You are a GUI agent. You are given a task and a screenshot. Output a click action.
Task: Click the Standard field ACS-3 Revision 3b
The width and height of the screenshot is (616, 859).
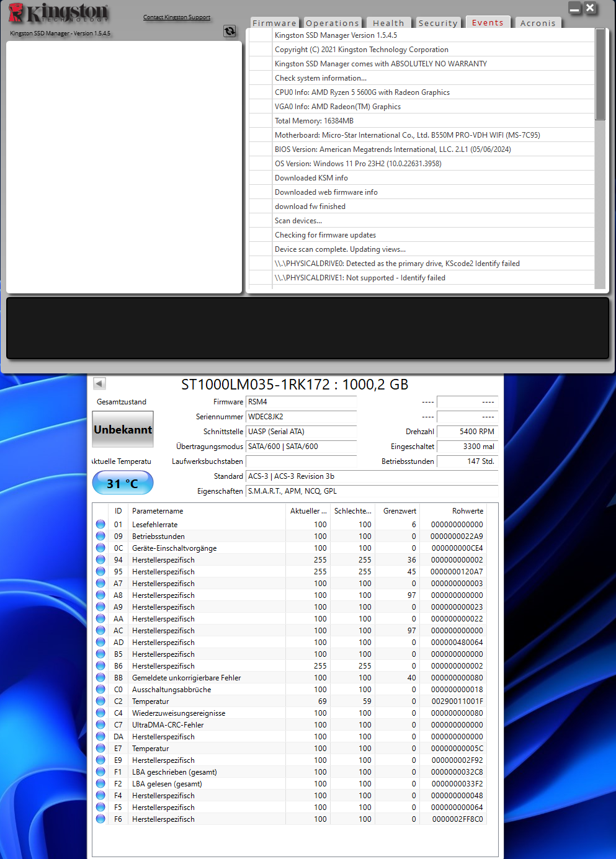click(372, 476)
